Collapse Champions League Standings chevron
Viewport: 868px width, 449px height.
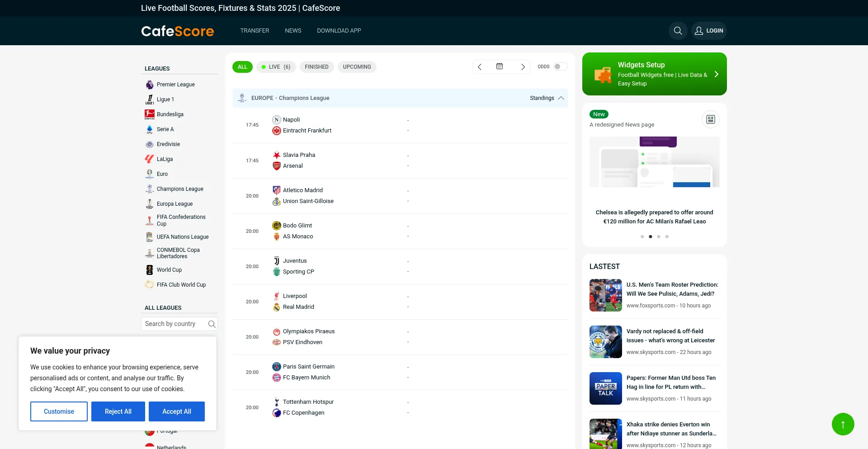tap(561, 98)
